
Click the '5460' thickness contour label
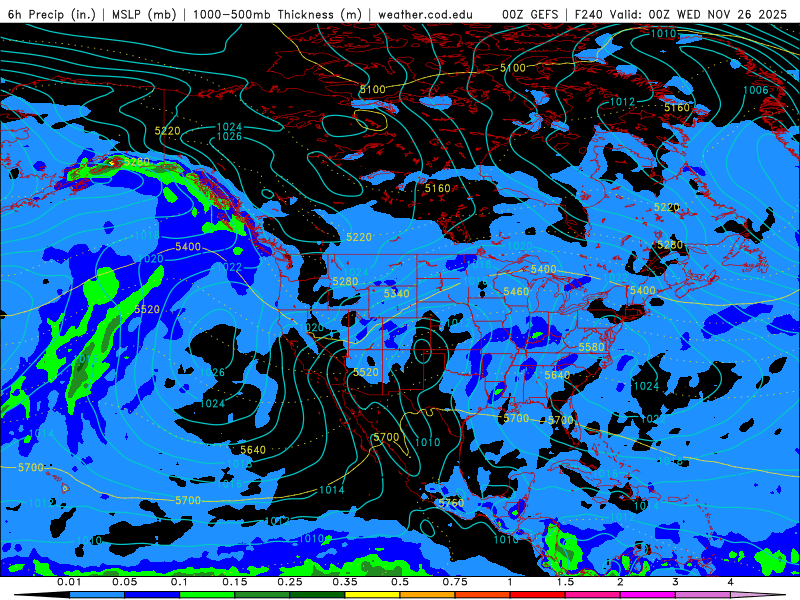click(516, 291)
